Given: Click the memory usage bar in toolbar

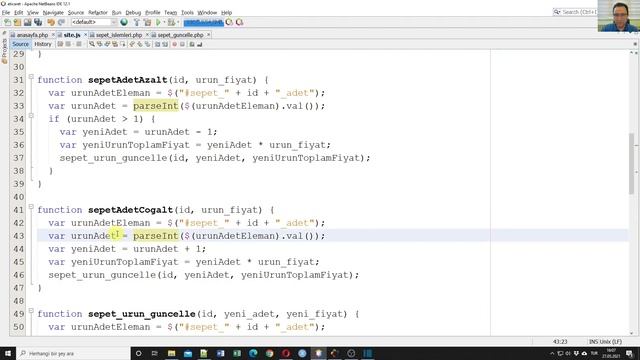Looking at the screenshot, I should tap(203, 22).
